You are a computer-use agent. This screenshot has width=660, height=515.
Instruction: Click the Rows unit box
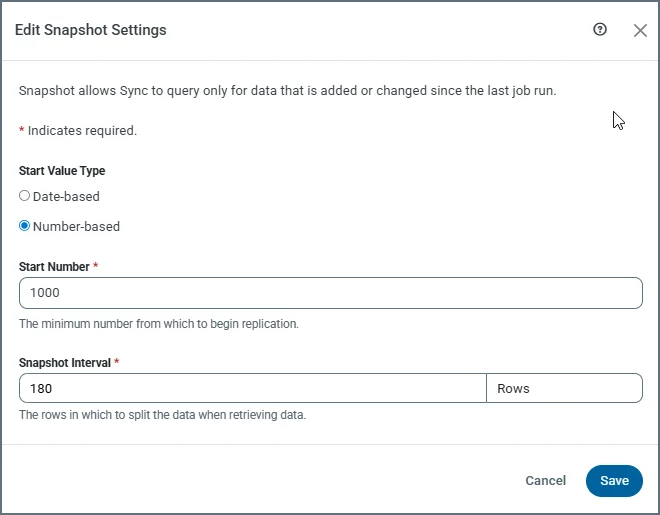[x=564, y=388]
